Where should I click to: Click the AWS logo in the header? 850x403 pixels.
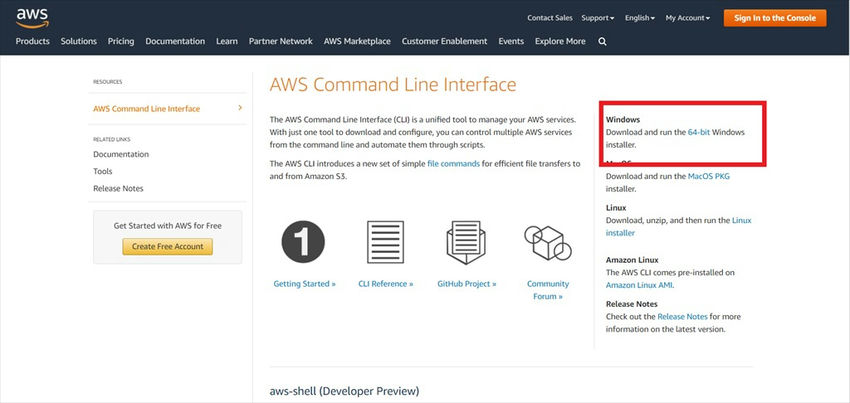click(33, 17)
